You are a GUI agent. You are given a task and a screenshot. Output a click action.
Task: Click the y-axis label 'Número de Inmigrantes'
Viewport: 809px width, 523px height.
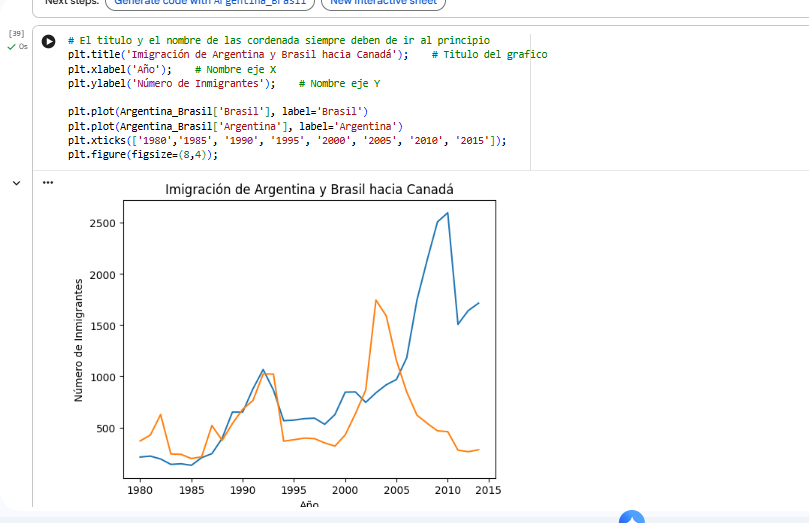(x=78, y=340)
